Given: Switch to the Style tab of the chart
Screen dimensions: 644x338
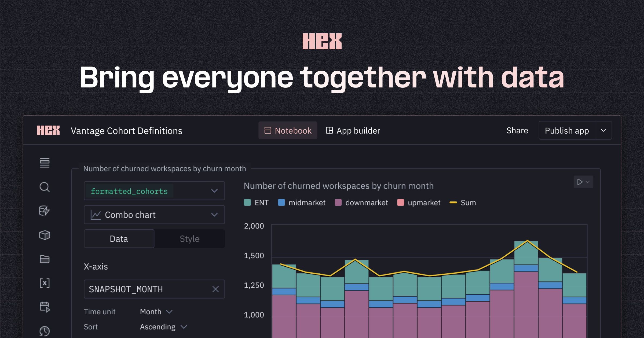Looking at the screenshot, I should [189, 238].
